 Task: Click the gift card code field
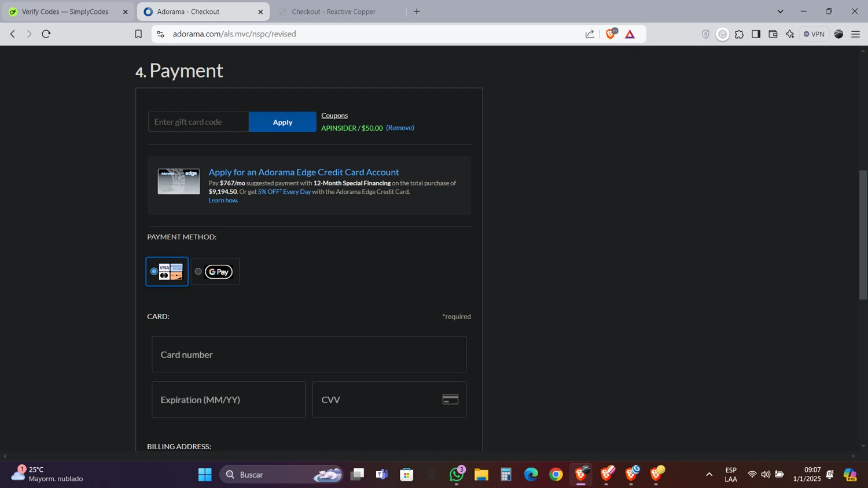198,122
